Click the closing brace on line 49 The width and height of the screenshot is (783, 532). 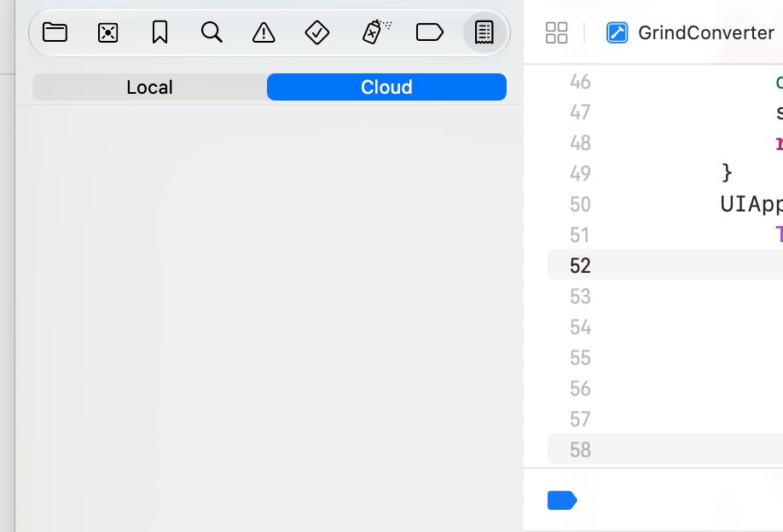(727, 173)
